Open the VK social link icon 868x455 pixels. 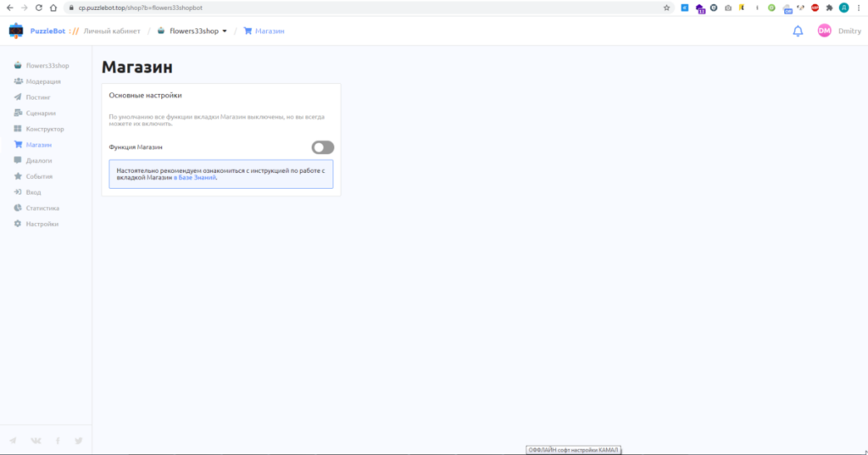[36, 441]
